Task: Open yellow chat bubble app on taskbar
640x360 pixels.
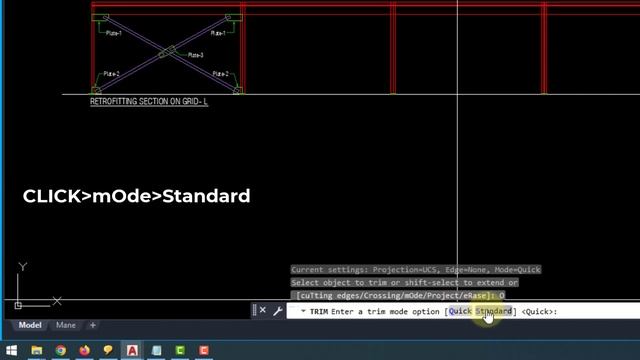Action: point(108,350)
